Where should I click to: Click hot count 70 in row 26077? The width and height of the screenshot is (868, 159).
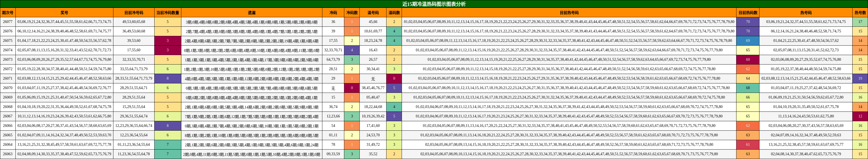tap(748, 22)
